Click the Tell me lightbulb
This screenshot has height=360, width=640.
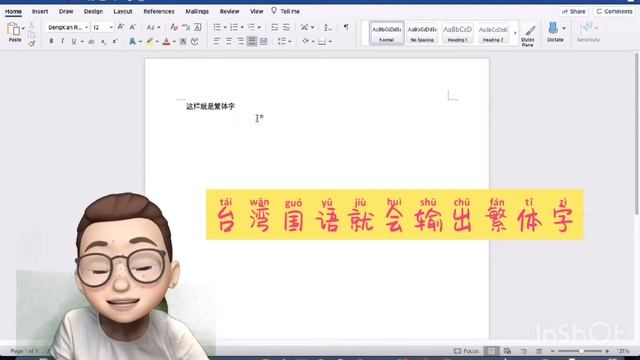[x=274, y=11]
